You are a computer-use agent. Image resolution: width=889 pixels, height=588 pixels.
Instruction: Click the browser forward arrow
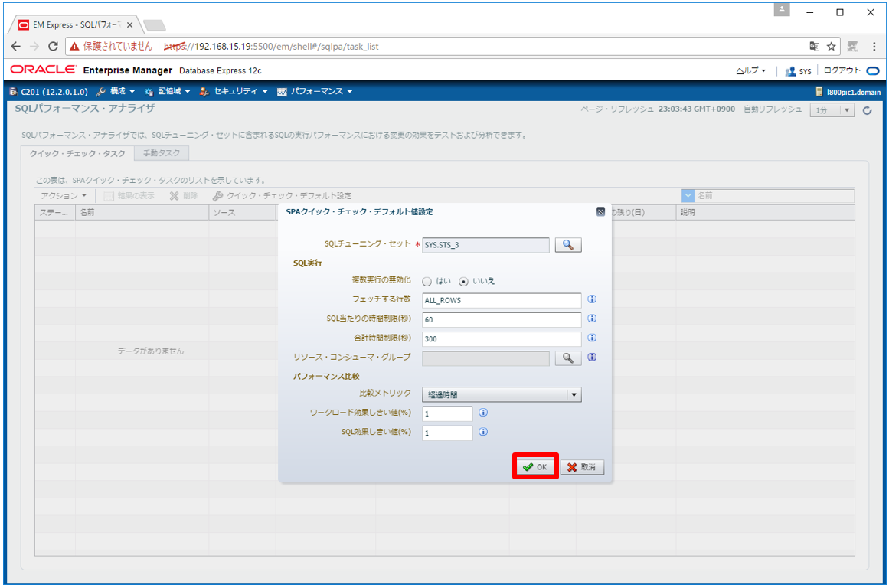pos(34,47)
